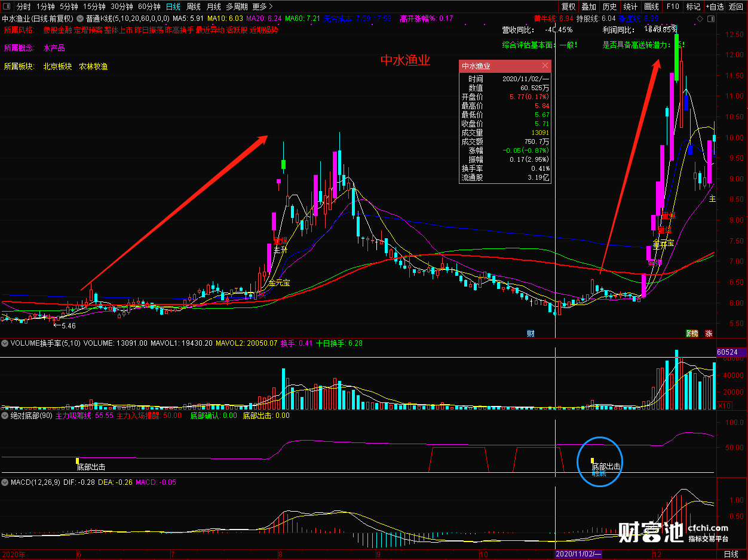Collapse the VOLUME indicator panel

[x=5, y=343]
